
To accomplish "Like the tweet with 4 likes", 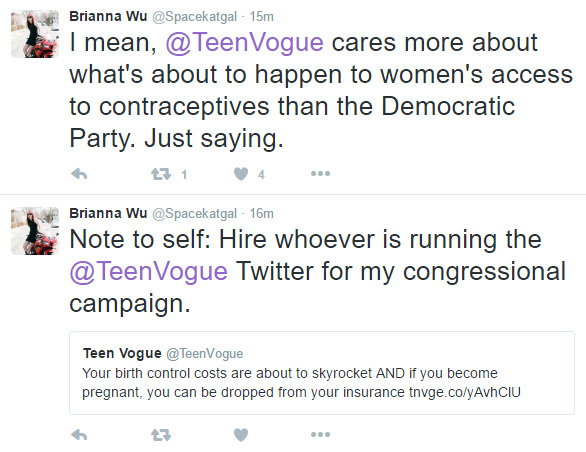I will [241, 174].
